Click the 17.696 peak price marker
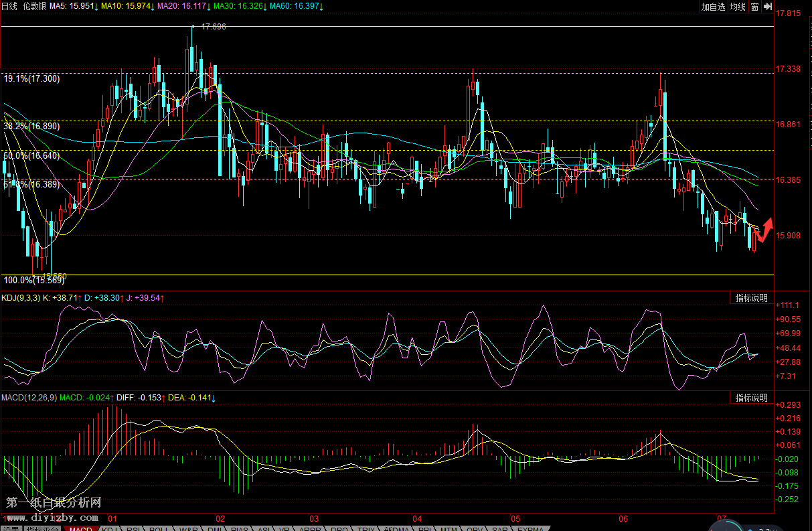 (214, 27)
